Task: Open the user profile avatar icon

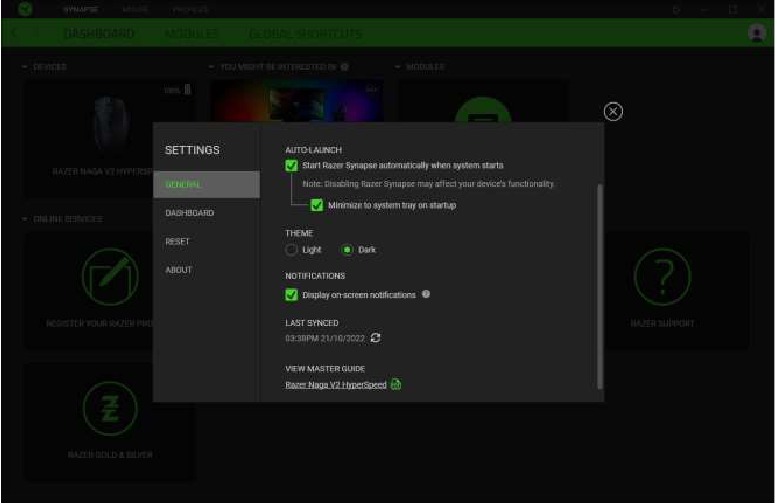Action: point(757,34)
